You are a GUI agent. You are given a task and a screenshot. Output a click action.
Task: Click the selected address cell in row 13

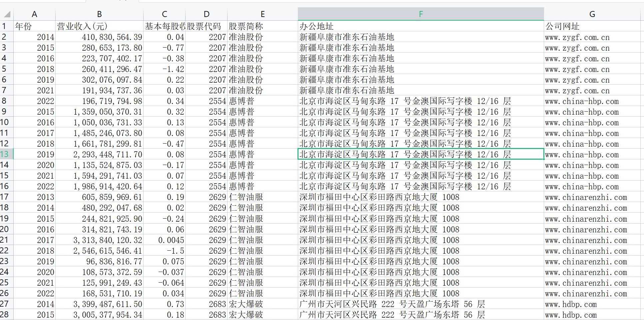[x=421, y=154]
